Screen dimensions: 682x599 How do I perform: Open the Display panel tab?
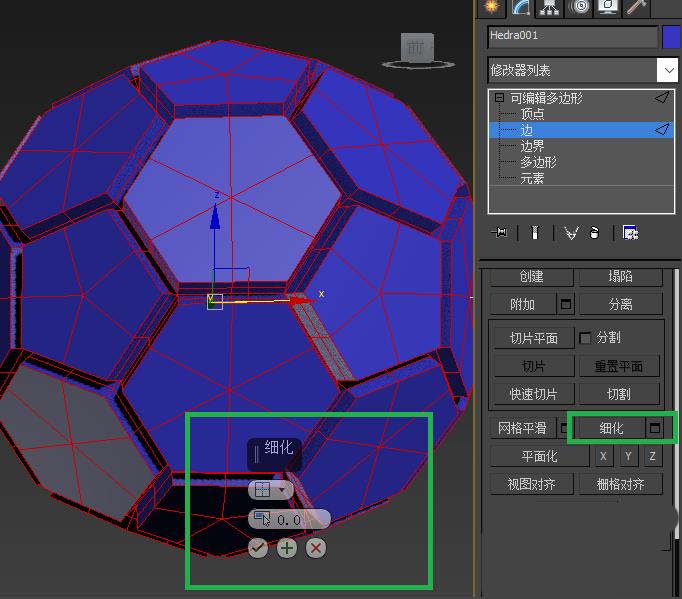(x=607, y=7)
